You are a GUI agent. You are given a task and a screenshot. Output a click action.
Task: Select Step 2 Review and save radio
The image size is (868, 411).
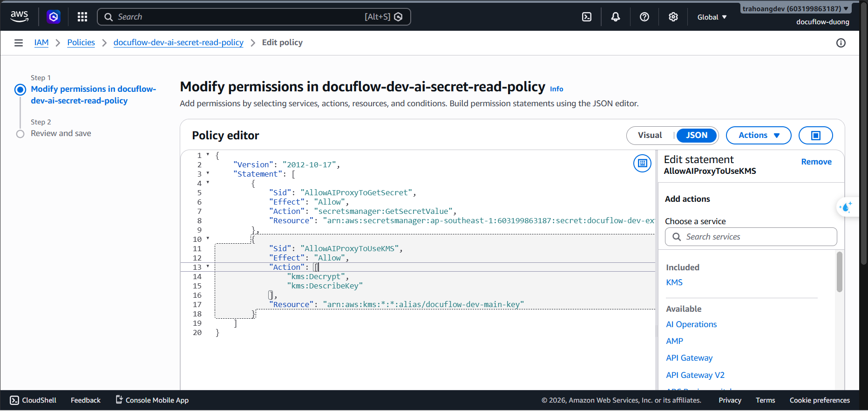coord(20,134)
